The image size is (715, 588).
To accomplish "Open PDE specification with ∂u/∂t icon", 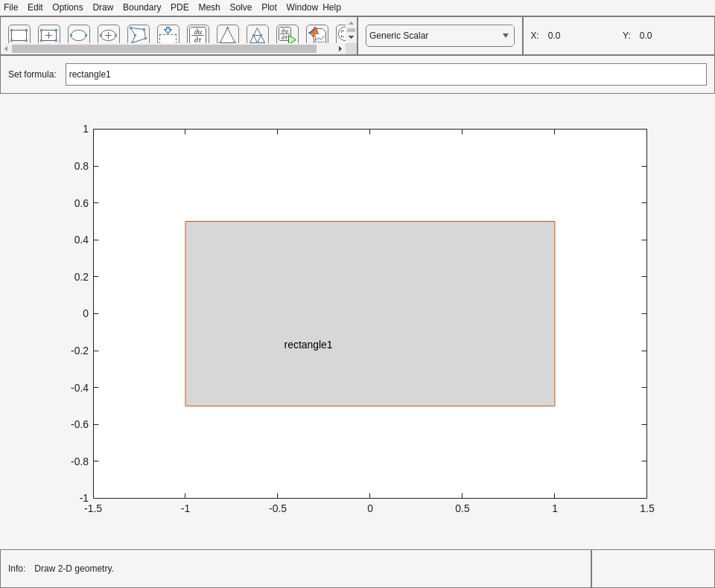I will tap(198, 35).
